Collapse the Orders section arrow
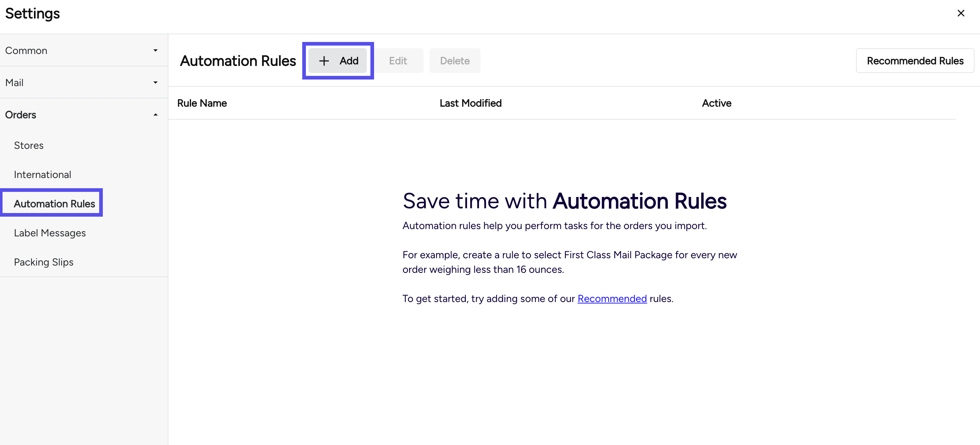 pos(155,115)
